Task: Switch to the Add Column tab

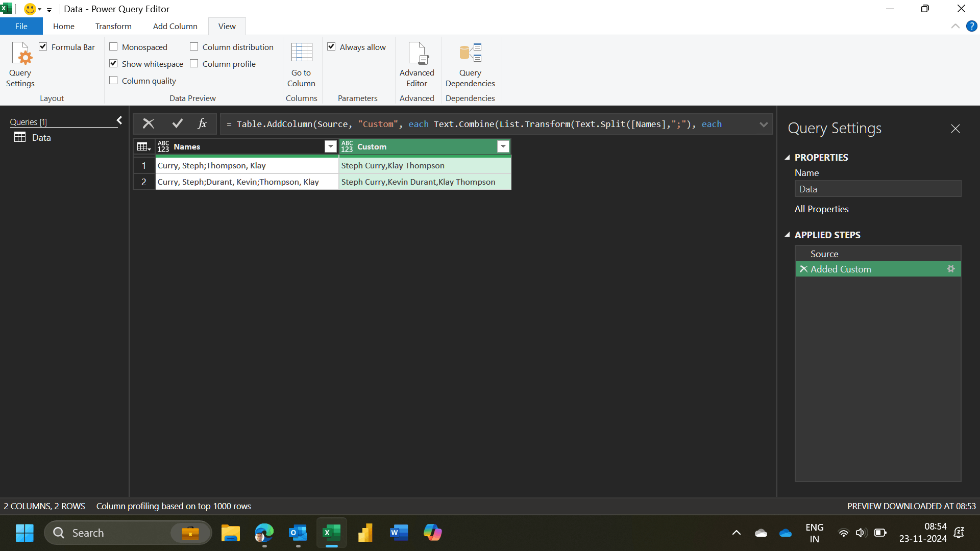Action: click(175, 26)
